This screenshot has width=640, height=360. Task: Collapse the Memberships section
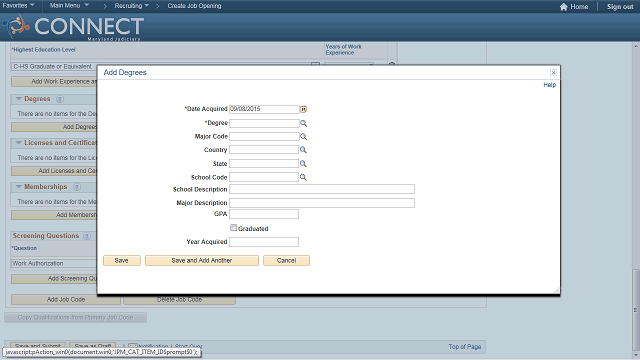(18, 187)
